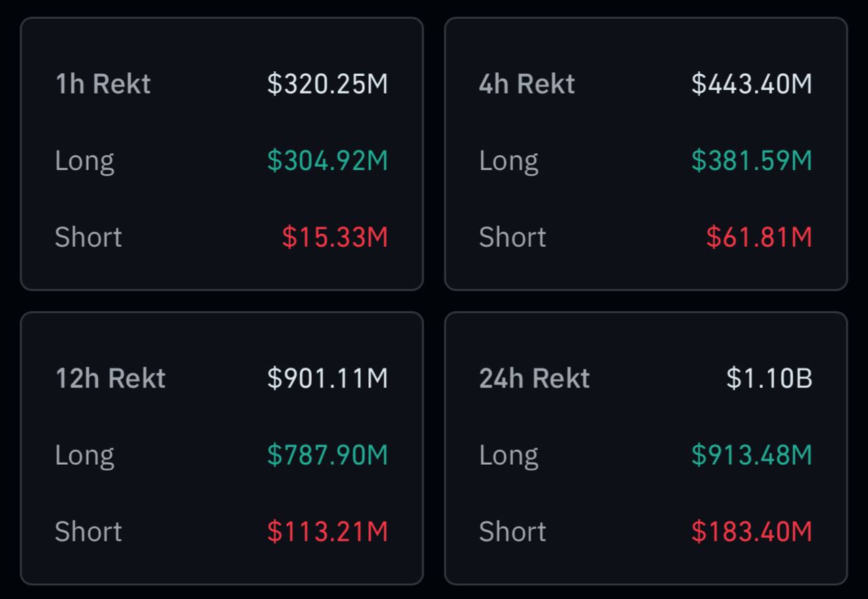The image size is (868, 599).
Task: Click the 12h Long $787.90M amount
Action: tap(328, 455)
